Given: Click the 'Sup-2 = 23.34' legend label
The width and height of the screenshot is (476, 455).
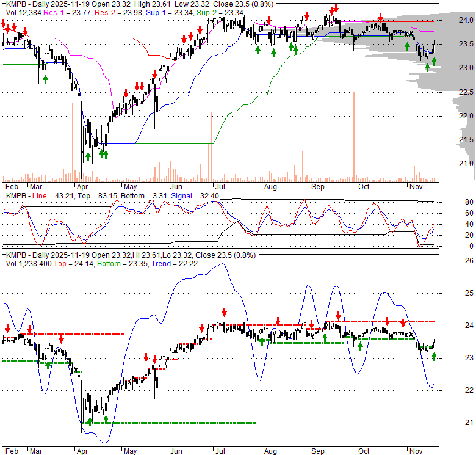Looking at the screenshot, I should (220, 12).
